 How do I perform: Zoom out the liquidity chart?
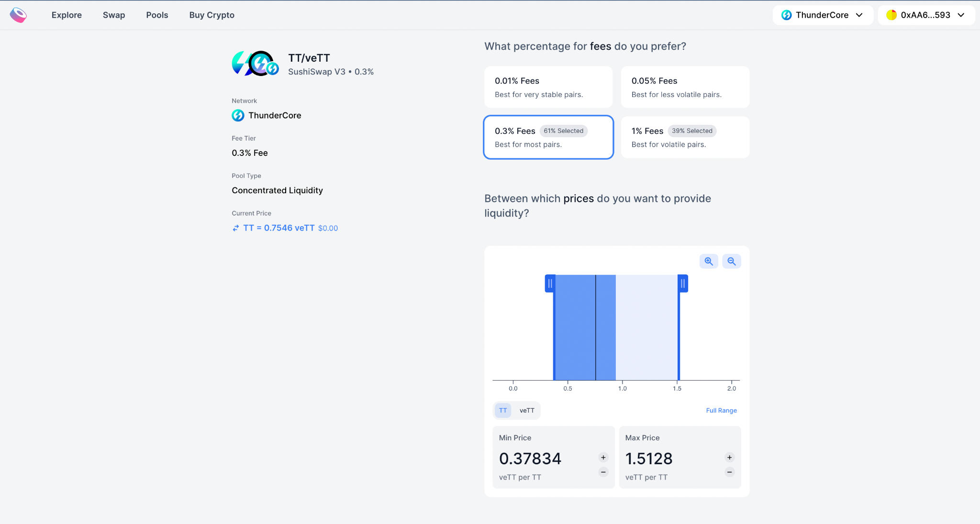click(732, 262)
